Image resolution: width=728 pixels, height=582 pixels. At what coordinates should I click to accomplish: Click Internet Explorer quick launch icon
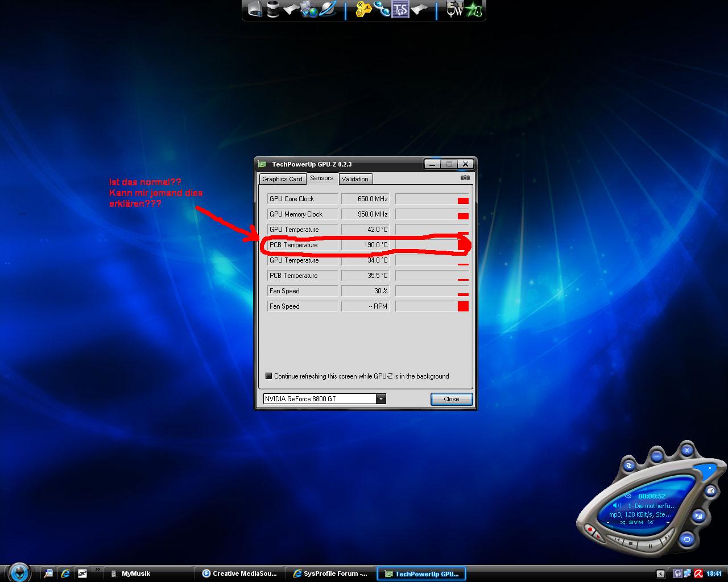click(x=65, y=573)
